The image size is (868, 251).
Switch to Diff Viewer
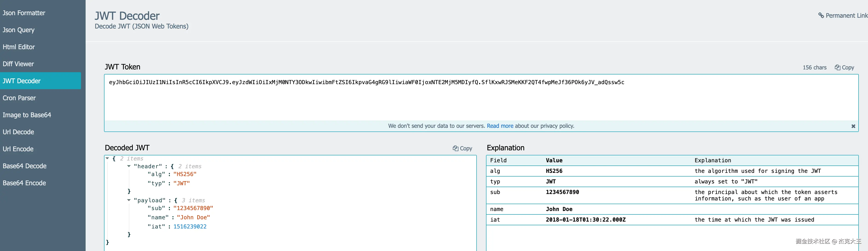[x=18, y=64]
